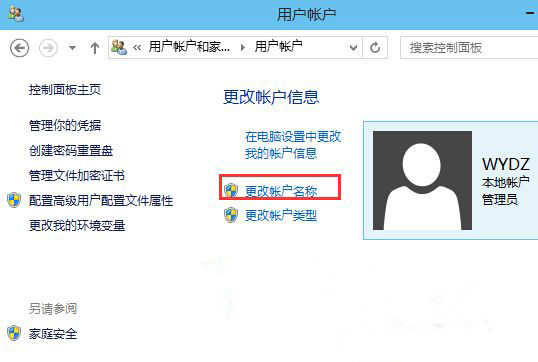The image size is (538, 362).
Task: Expand the address bar history dropdown
Action: point(353,48)
